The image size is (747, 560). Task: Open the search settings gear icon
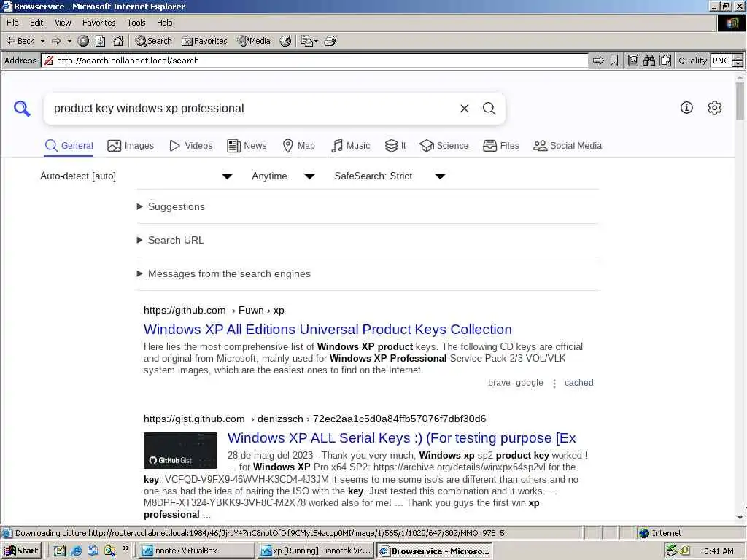(715, 108)
